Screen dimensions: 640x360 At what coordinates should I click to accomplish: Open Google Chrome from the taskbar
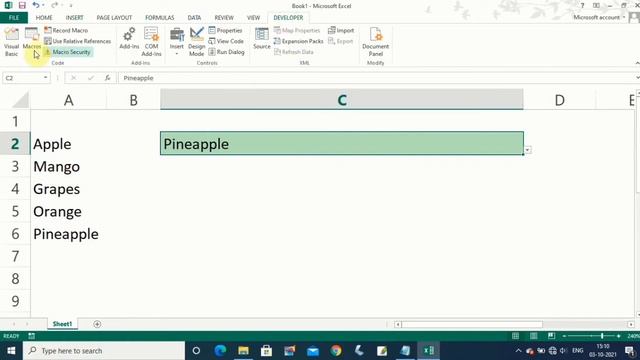tap(336, 351)
